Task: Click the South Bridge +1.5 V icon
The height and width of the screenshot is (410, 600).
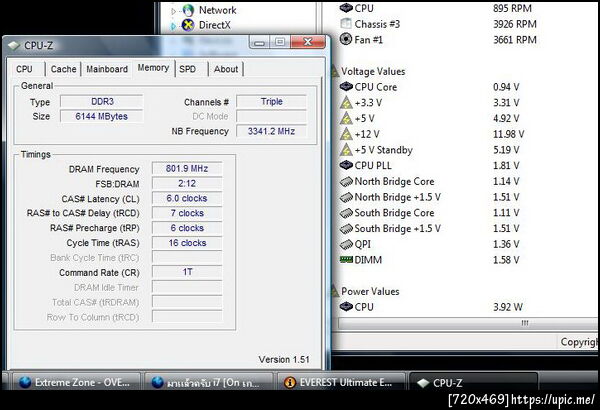Action: (x=346, y=229)
